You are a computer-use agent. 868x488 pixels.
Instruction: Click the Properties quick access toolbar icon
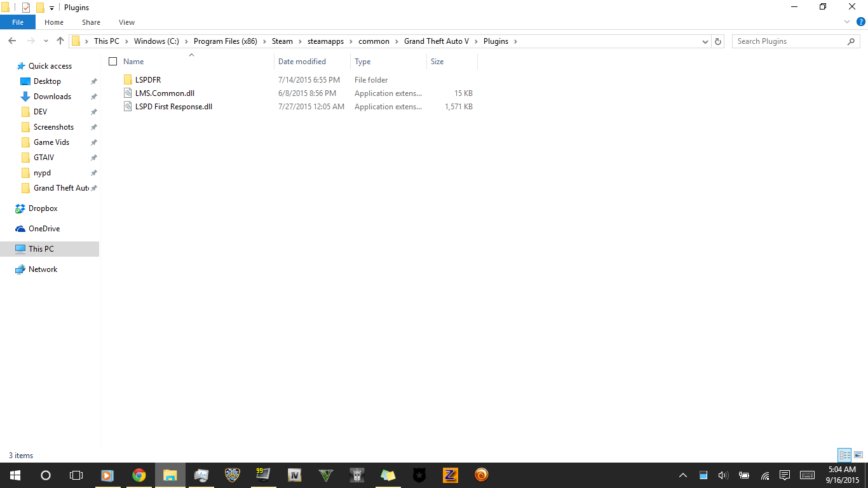[26, 8]
